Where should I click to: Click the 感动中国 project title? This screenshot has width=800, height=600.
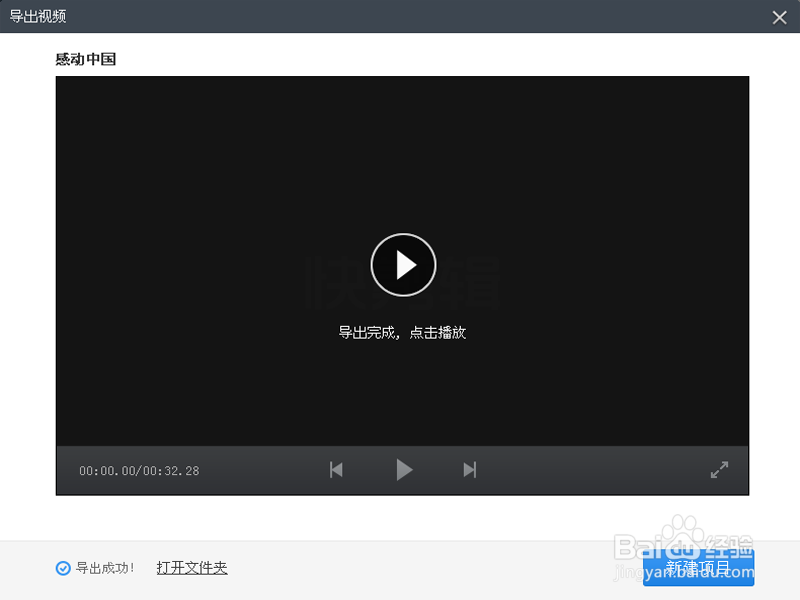point(86,59)
